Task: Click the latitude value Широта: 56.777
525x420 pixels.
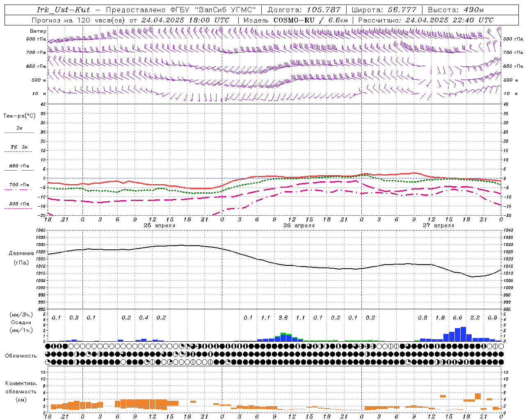Action: point(384,10)
